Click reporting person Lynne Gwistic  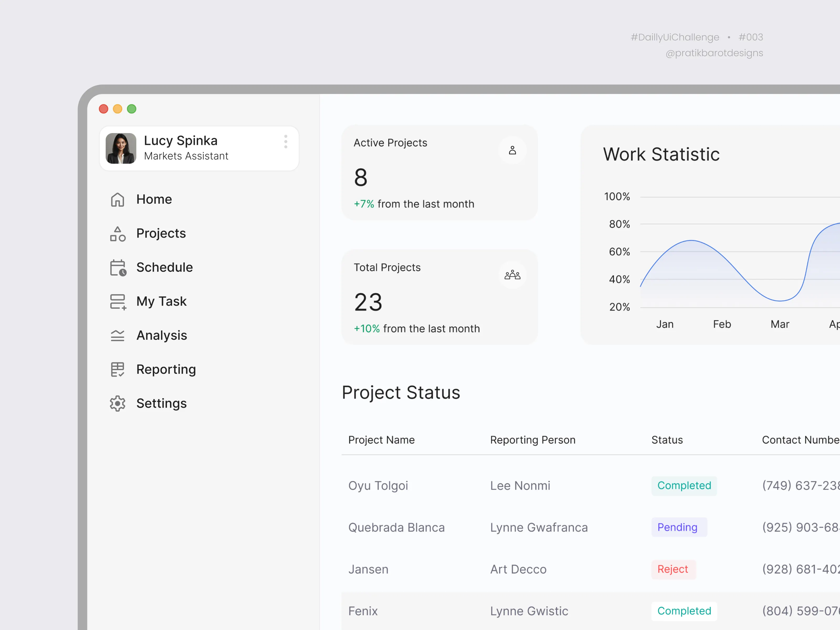click(x=529, y=611)
